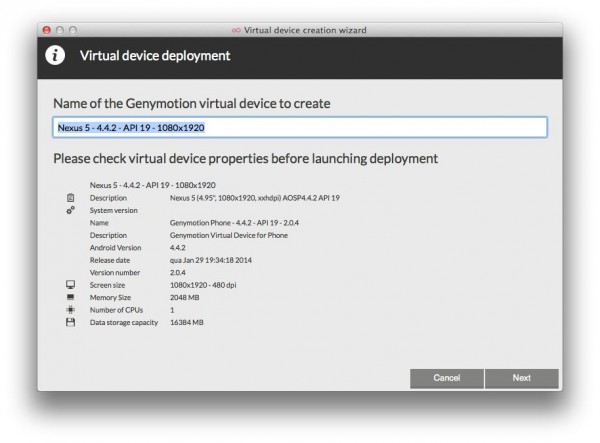Screen dimensions: 600x443
Task: Click the Screen size monitor icon
Action: pyautogui.click(x=70, y=285)
